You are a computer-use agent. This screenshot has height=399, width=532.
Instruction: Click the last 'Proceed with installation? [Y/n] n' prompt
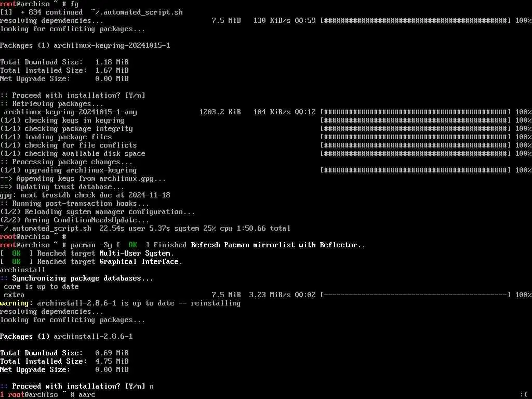tap(77, 386)
